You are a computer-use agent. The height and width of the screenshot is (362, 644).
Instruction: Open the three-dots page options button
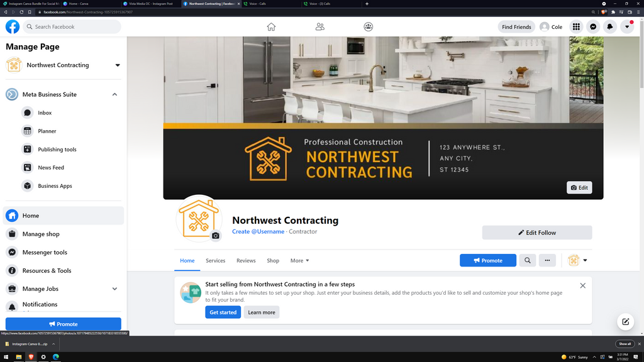(x=547, y=260)
